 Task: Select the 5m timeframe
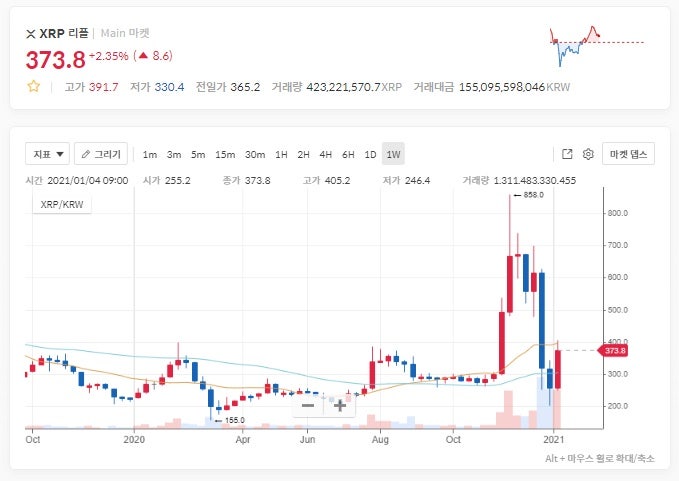pos(198,155)
